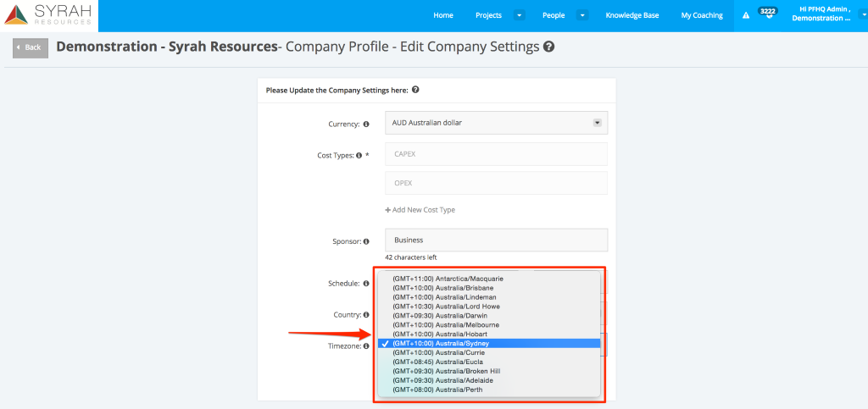This screenshot has width=868, height=409.
Task: Click Sponsor info icon
Action: click(x=366, y=241)
